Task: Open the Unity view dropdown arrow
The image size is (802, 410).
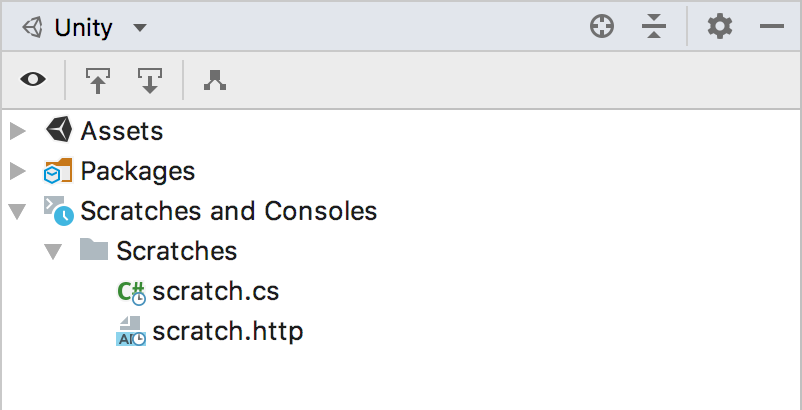Action: (x=140, y=28)
